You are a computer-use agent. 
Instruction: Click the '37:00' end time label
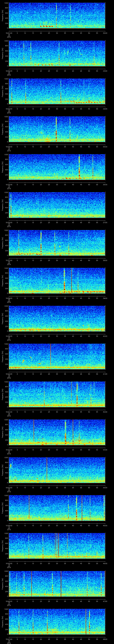click(105, 223)
